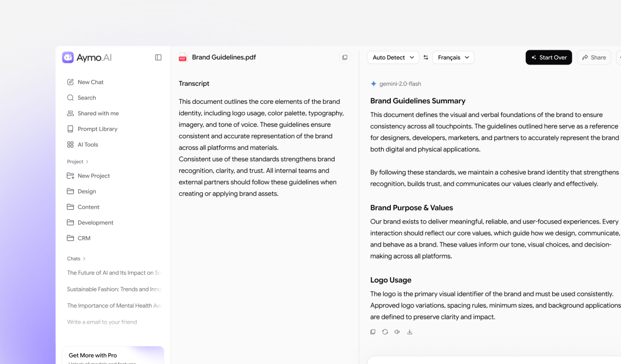Image resolution: width=621 pixels, height=364 pixels.
Task: Click the gemini-2.0-flash model label
Action: point(400,84)
